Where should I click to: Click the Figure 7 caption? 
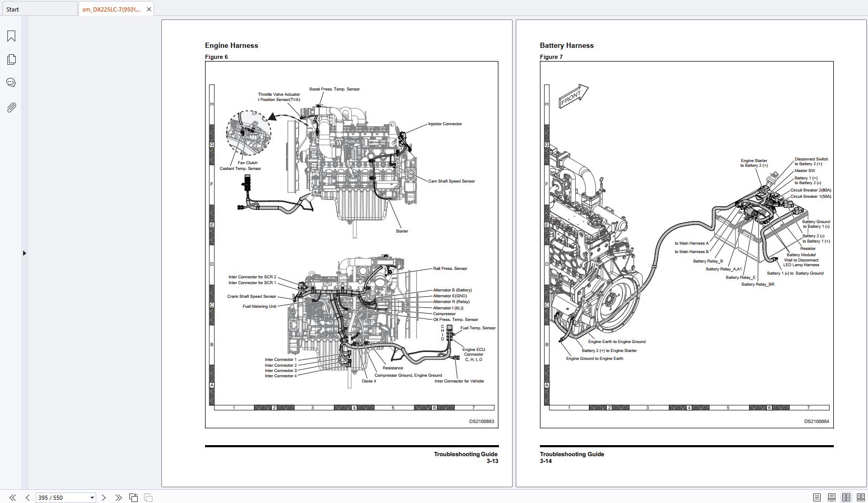point(552,57)
